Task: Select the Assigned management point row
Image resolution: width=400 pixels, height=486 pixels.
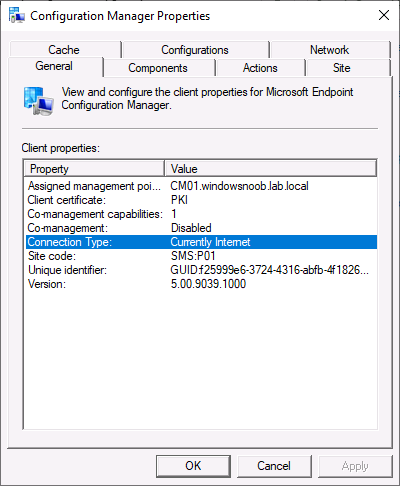Action: (x=201, y=186)
